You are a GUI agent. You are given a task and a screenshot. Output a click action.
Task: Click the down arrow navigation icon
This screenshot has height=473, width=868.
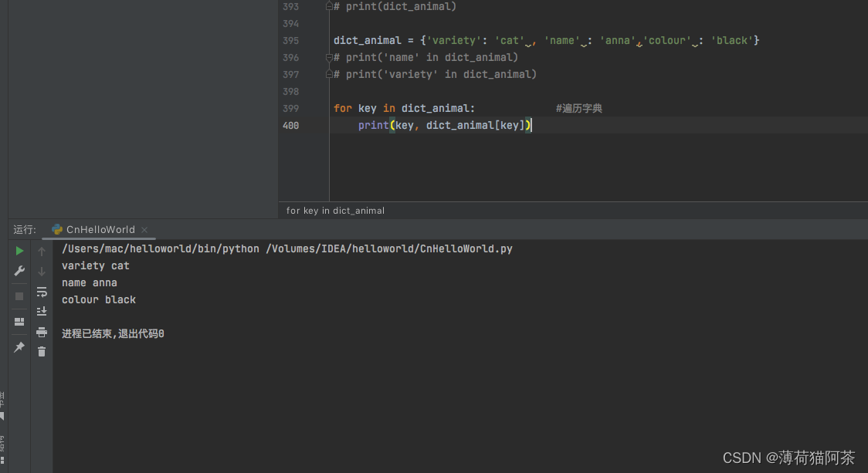(42, 271)
